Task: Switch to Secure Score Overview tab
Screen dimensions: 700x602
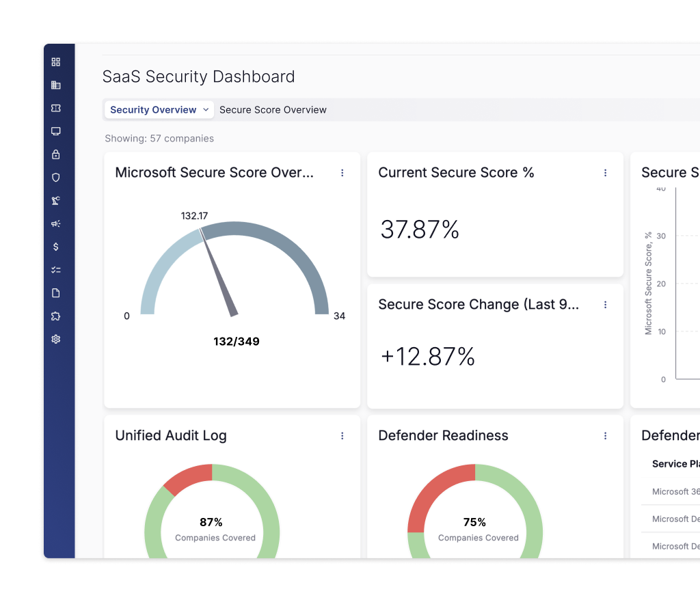Action: tap(273, 110)
